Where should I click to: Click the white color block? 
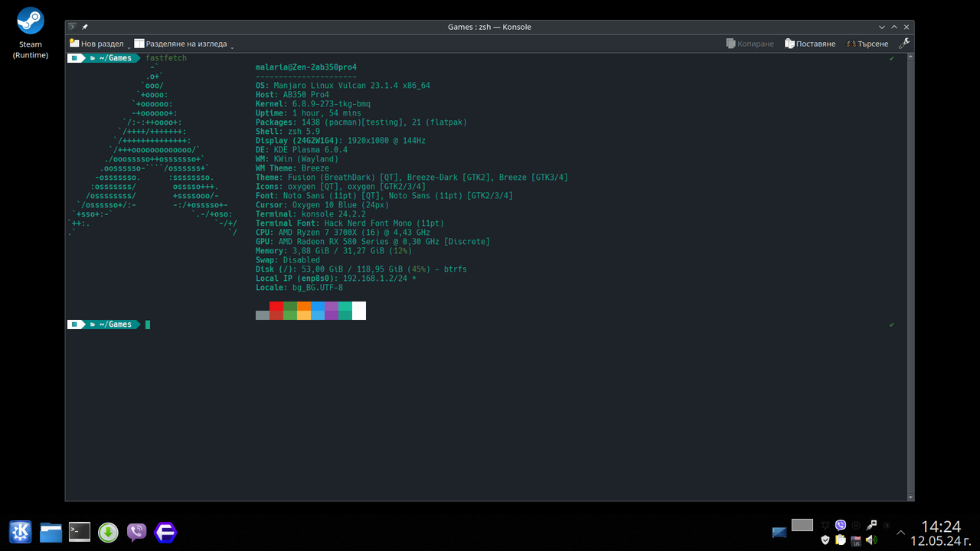click(x=359, y=311)
